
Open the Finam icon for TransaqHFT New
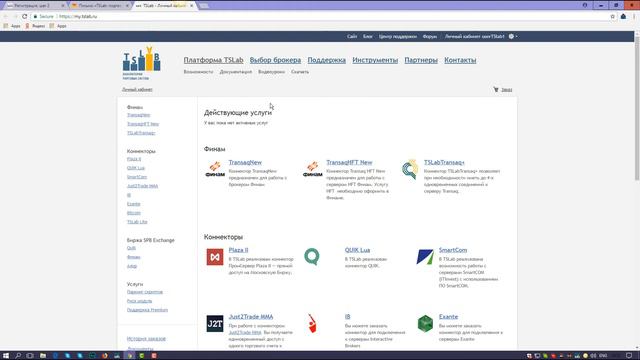[312, 169]
